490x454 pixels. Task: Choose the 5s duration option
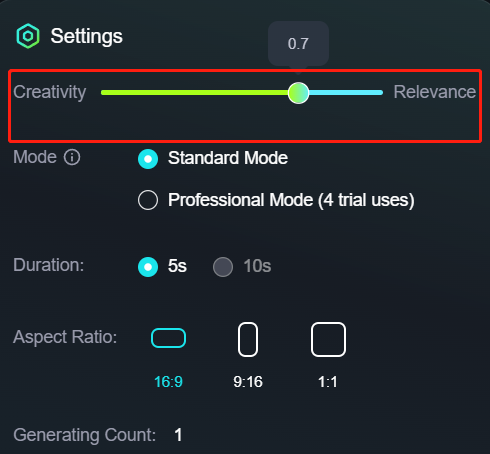pos(148,267)
